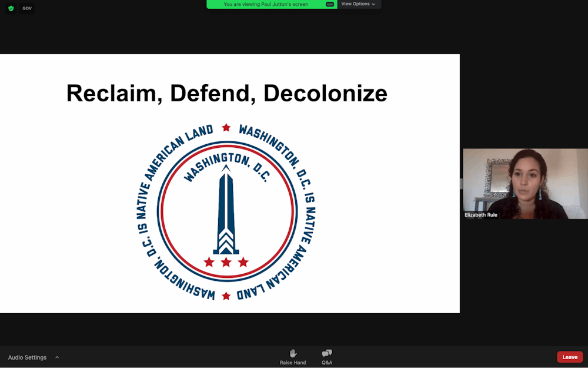Viewport: 588px width, 368px height.
Task: Select Elizabeth Rule's video thumbnail
Action: 524,184
